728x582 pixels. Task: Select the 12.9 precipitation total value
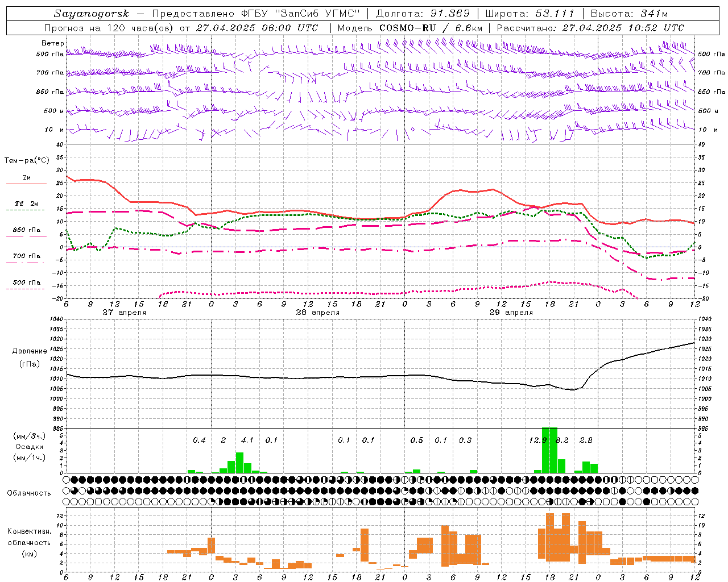click(538, 440)
